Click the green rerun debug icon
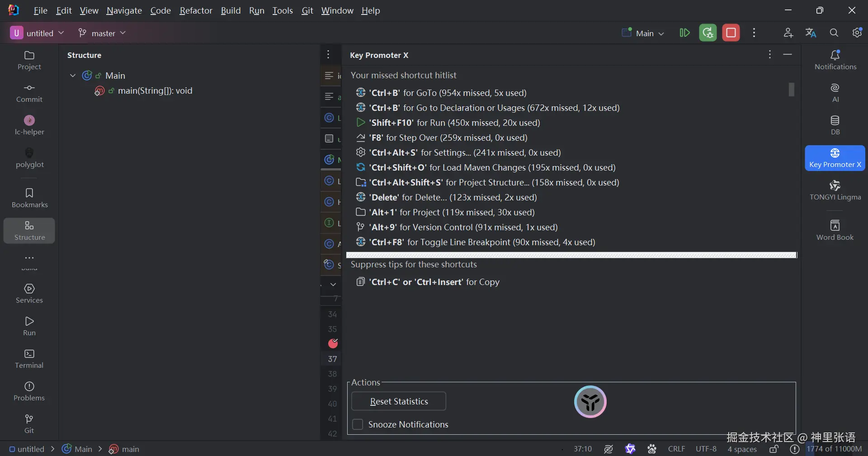 point(708,33)
